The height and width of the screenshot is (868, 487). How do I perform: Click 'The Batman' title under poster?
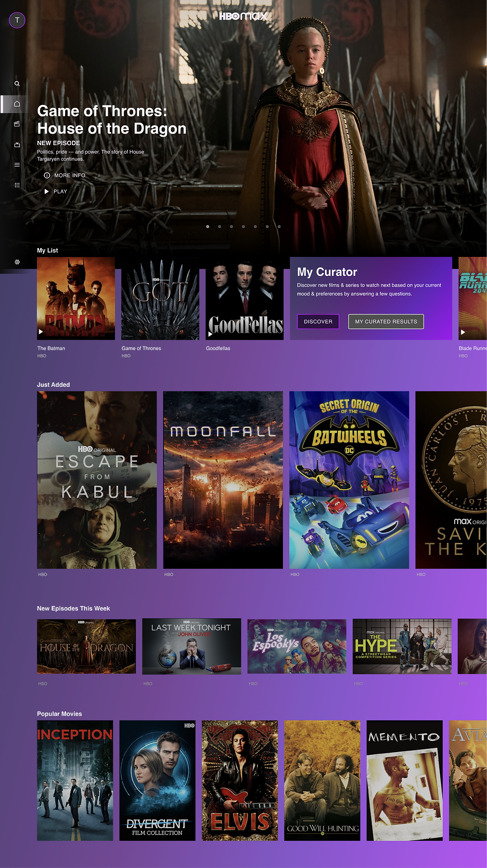[x=51, y=348]
